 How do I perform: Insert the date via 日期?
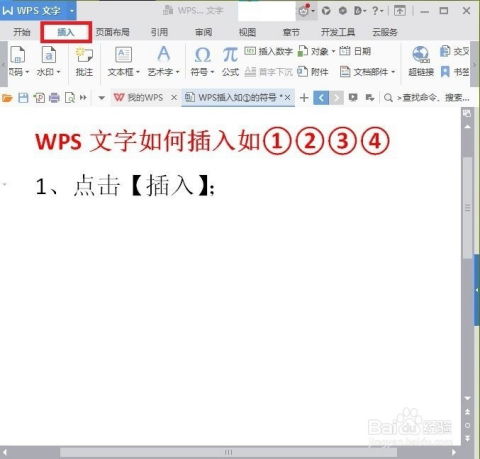(355, 51)
